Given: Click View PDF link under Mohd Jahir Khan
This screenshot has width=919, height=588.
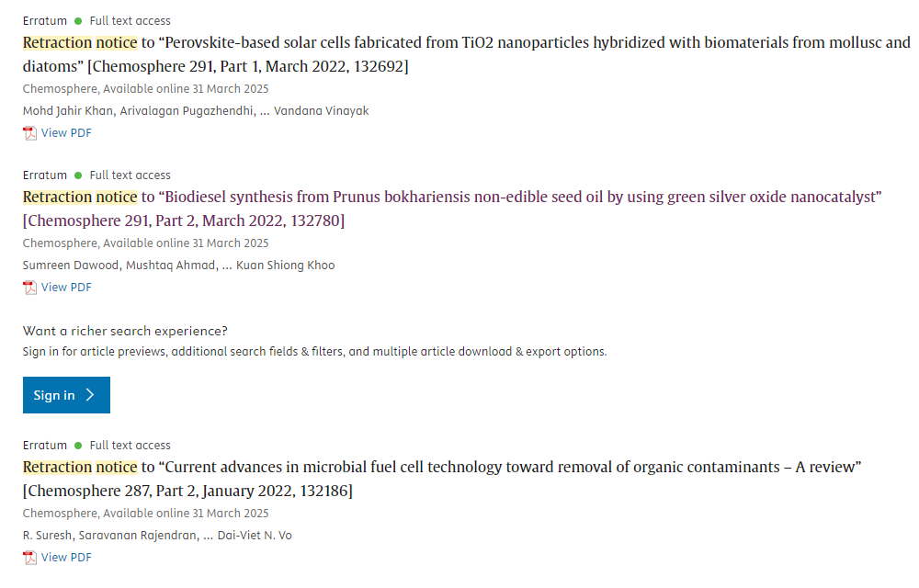Looking at the screenshot, I should [66, 133].
